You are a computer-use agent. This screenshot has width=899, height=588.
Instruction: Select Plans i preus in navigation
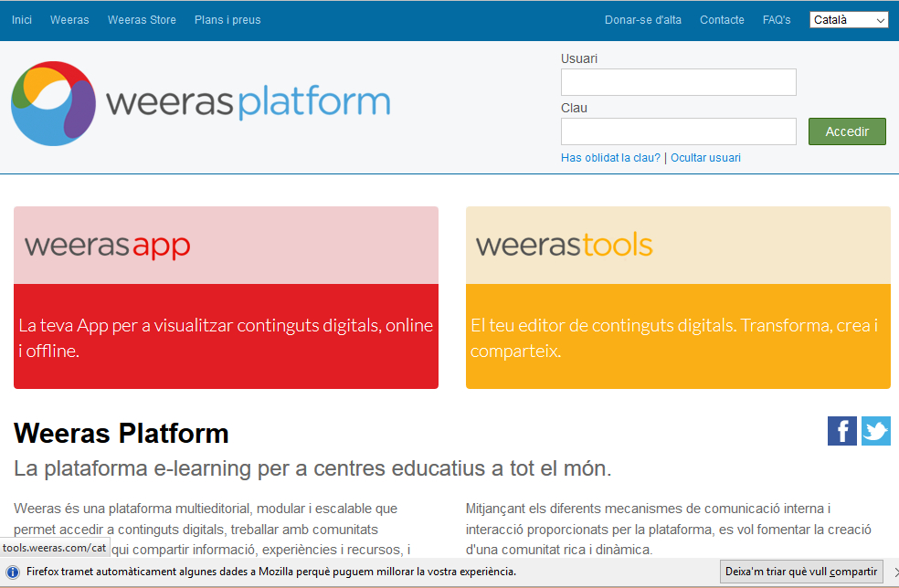click(x=227, y=20)
